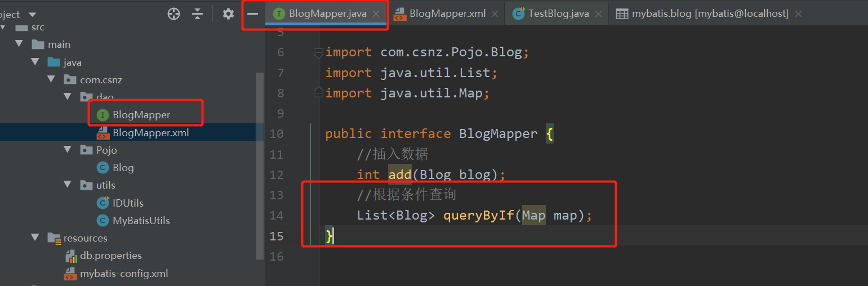
Task: Close the TestBlog.java tab
Action: click(598, 14)
